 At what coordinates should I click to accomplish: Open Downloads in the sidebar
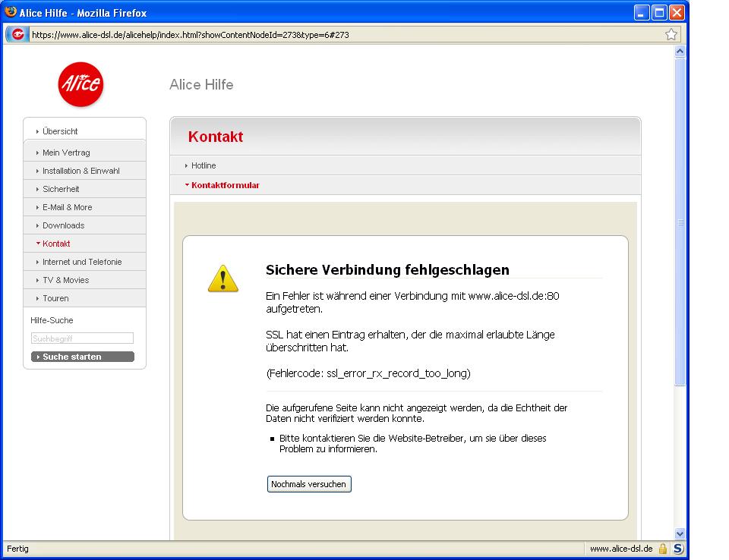point(63,225)
